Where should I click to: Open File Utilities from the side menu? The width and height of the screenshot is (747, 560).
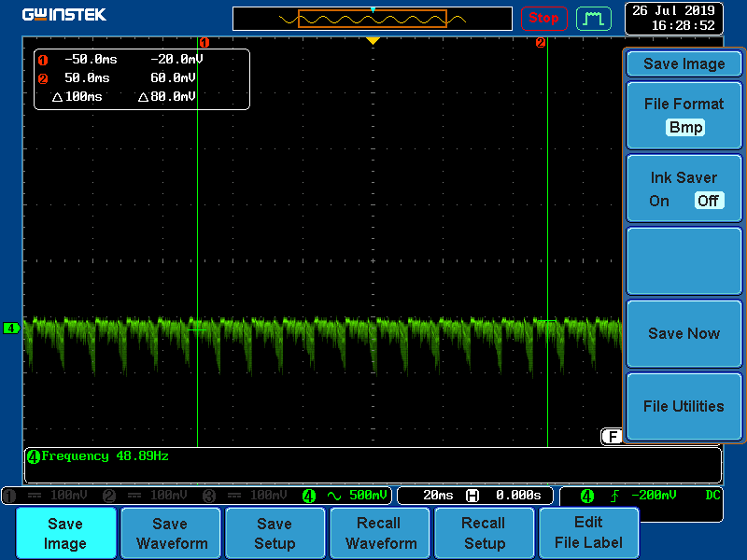click(x=684, y=406)
